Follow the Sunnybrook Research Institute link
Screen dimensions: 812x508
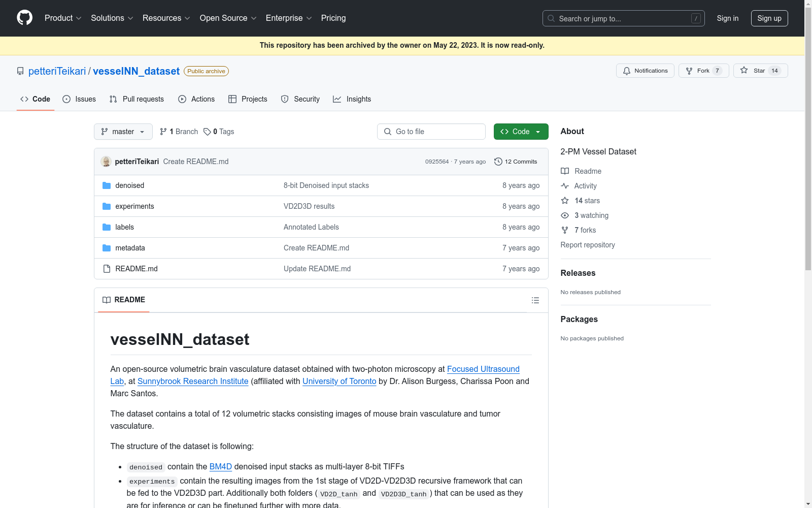(x=193, y=382)
